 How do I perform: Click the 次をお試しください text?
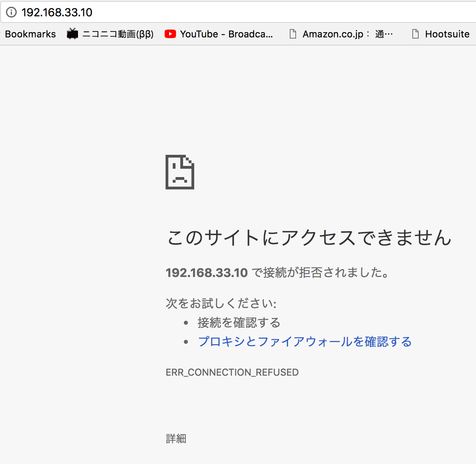[221, 303]
